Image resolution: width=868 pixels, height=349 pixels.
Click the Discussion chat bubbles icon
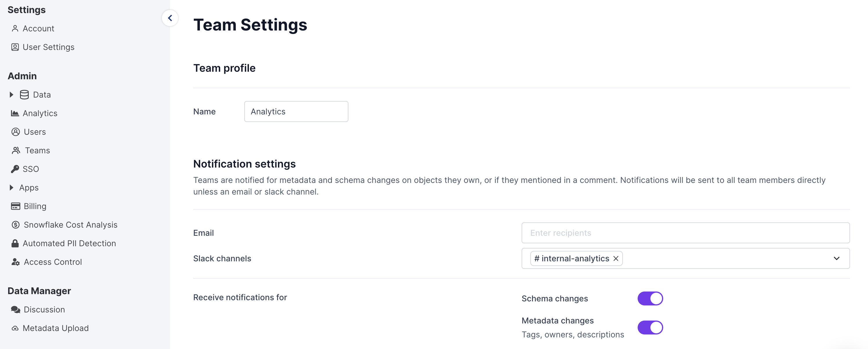(15, 310)
